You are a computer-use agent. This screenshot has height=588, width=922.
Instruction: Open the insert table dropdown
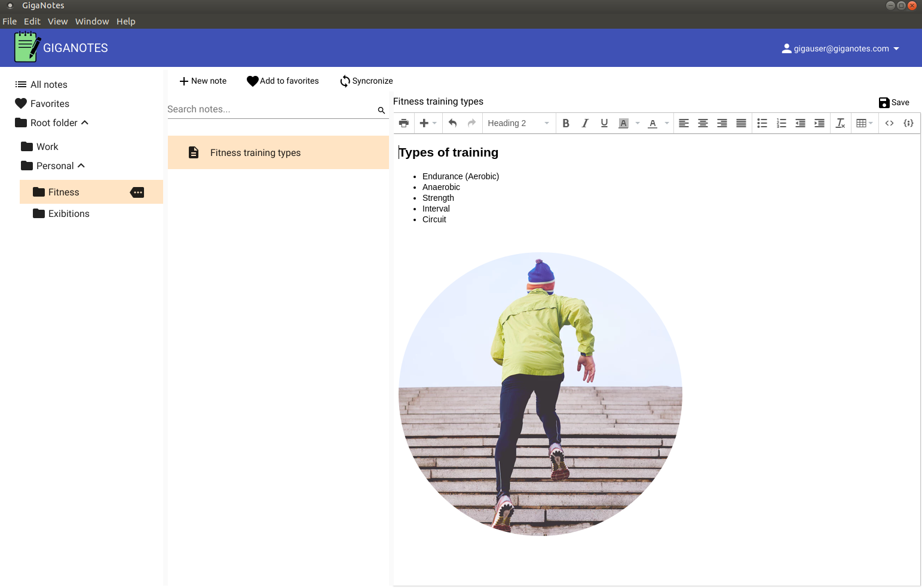[865, 123]
